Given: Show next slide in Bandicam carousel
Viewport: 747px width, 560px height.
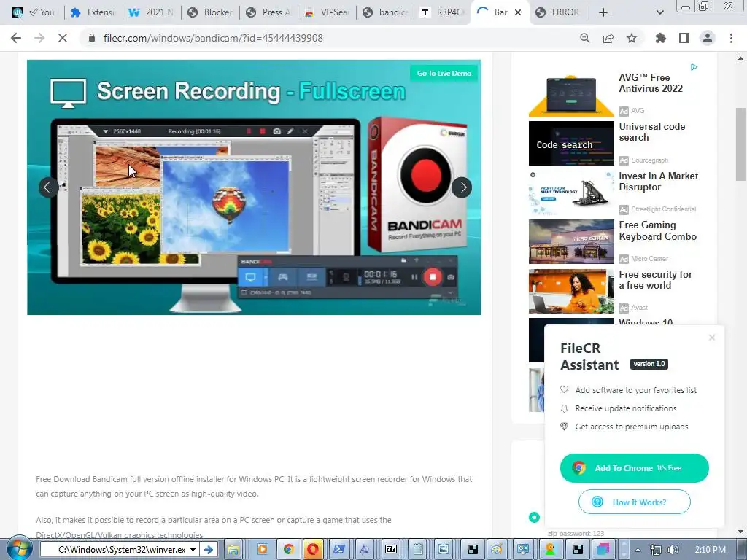Looking at the screenshot, I should tap(462, 187).
